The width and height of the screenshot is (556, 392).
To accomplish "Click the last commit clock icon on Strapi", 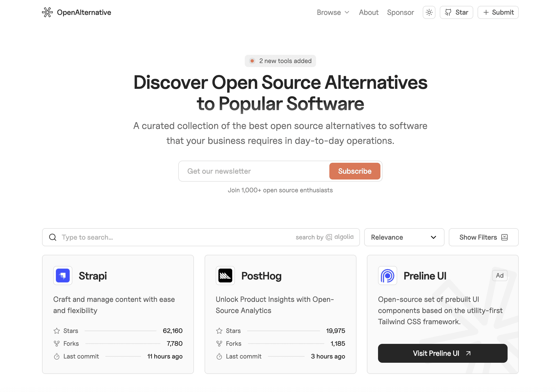I will [x=56, y=356].
